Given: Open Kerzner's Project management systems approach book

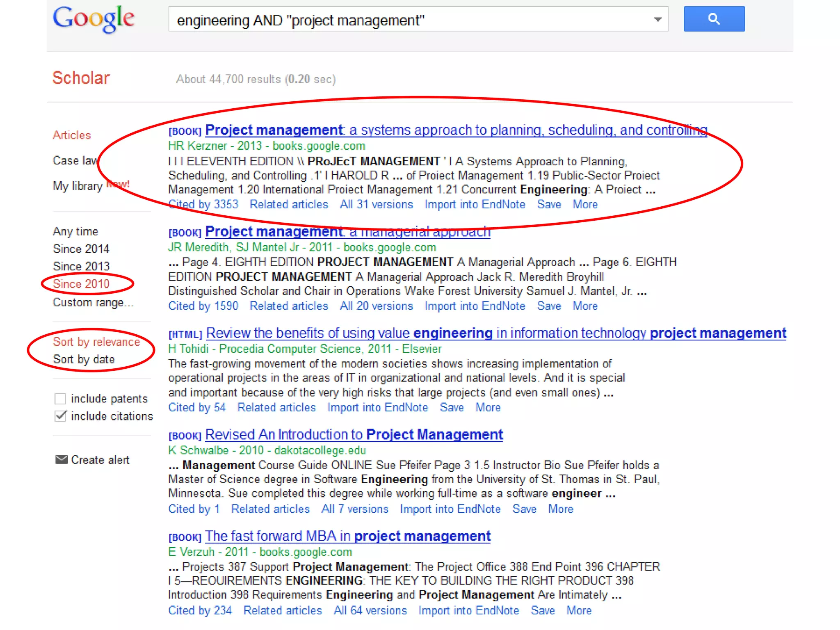Looking at the screenshot, I should tap(455, 130).
